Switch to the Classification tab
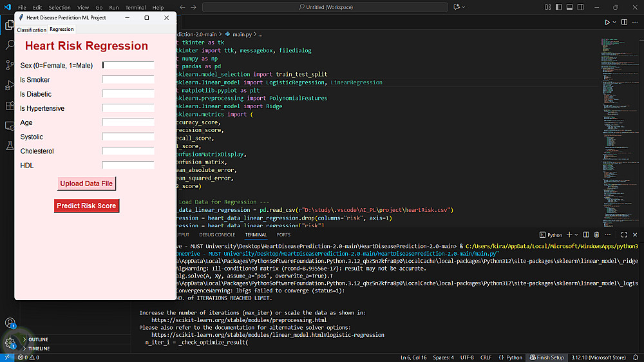Image resolution: width=644 pixels, height=362 pixels. [x=32, y=30]
